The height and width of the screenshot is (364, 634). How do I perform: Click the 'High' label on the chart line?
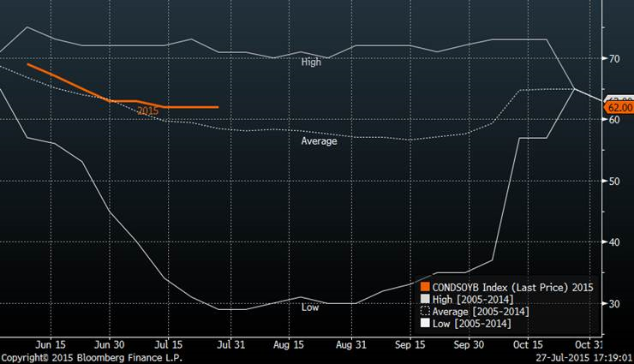(311, 63)
